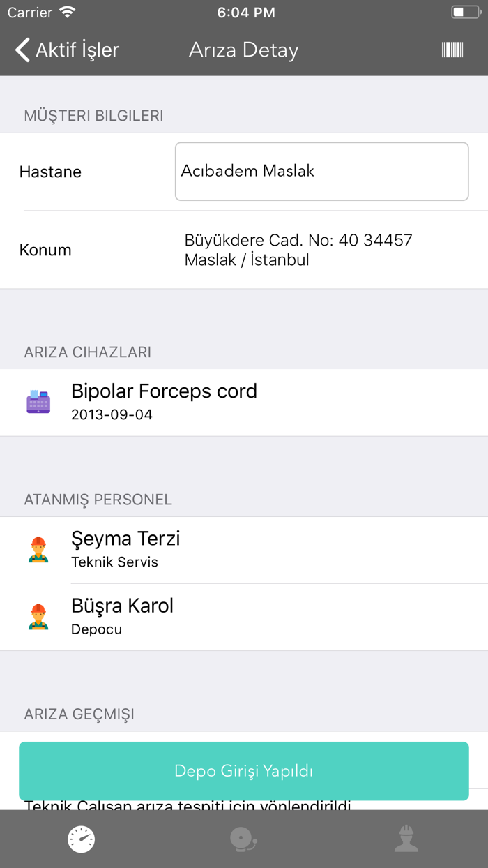Tap the device icon beside Bipolar Forceps cord
The height and width of the screenshot is (868, 488).
(38, 402)
